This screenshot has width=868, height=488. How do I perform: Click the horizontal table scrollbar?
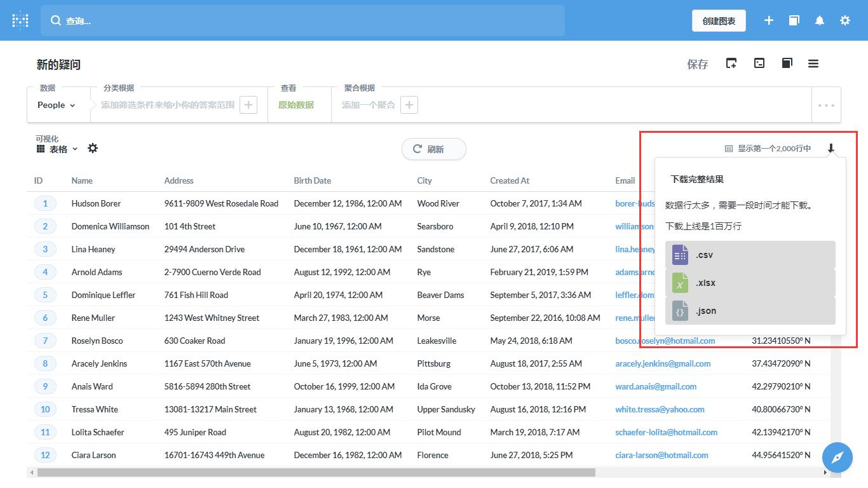(x=316, y=472)
